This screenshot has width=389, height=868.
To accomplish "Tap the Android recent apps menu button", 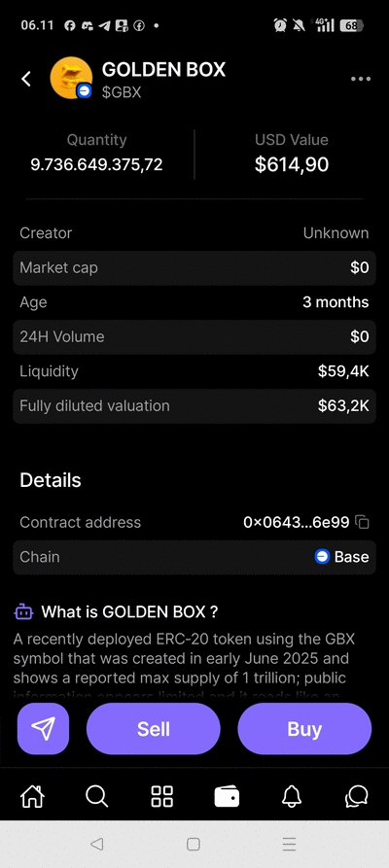I will click(289, 844).
